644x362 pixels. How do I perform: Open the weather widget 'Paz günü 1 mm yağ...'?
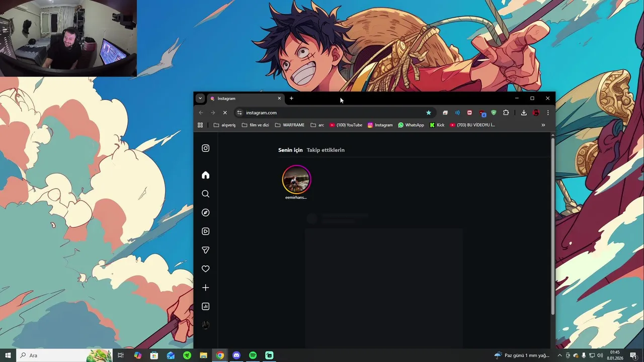(x=522, y=355)
